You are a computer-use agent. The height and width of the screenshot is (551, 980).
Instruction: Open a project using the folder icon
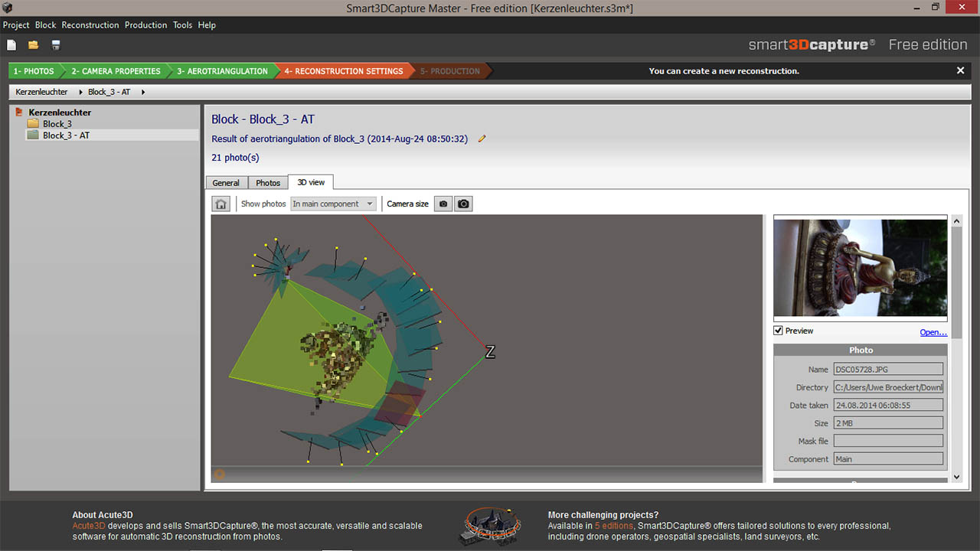coord(34,45)
